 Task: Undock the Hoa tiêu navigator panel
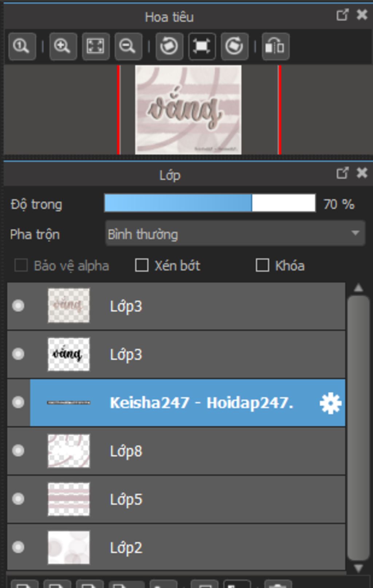[342, 15]
